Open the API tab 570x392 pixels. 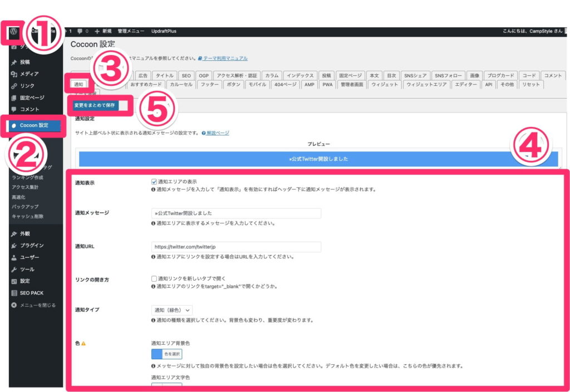489,85
